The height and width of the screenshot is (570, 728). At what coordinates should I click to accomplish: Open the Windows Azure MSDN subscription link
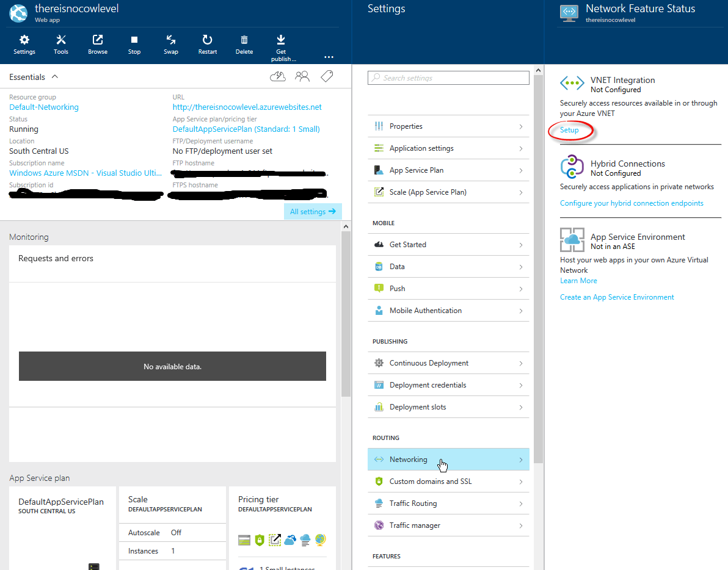86,173
